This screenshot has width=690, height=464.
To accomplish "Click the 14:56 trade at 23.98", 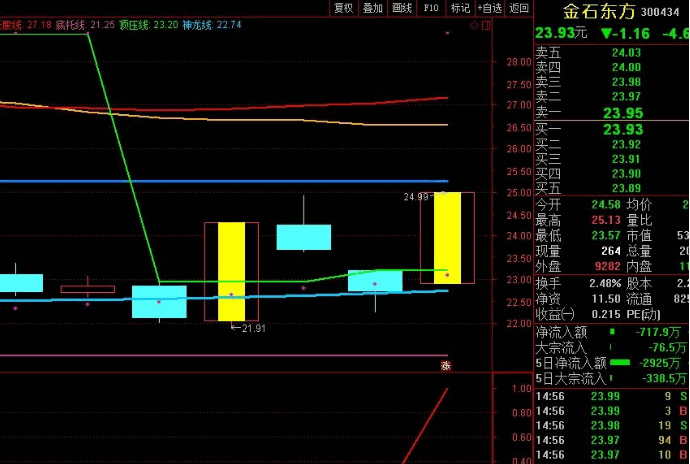I will coord(612,426).
